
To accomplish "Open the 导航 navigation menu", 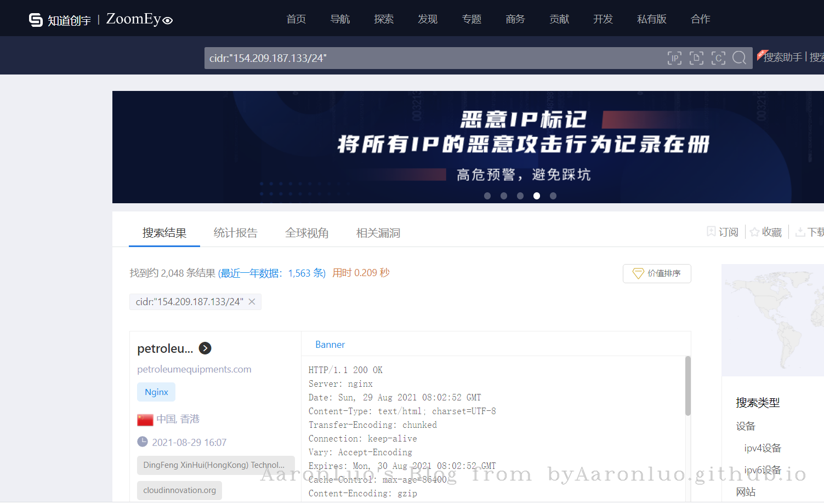I will (x=340, y=19).
